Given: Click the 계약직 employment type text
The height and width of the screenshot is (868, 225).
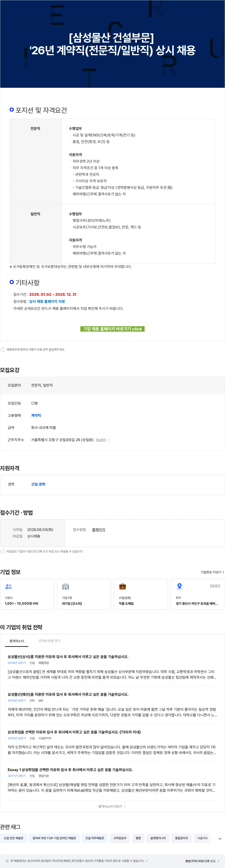Looking at the screenshot, I should pos(36,415).
